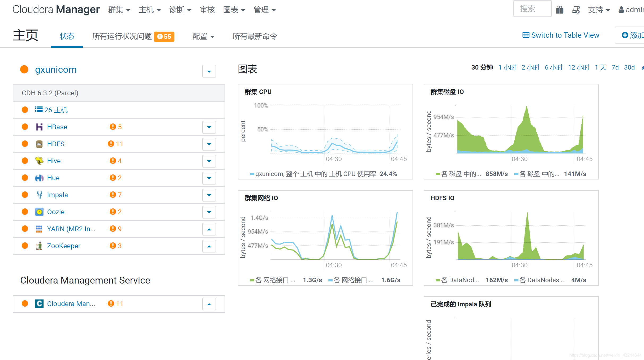Click the running commands icon beside support
Image resolution: width=644 pixels, height=360 pixels.
(x=576, y=10)
